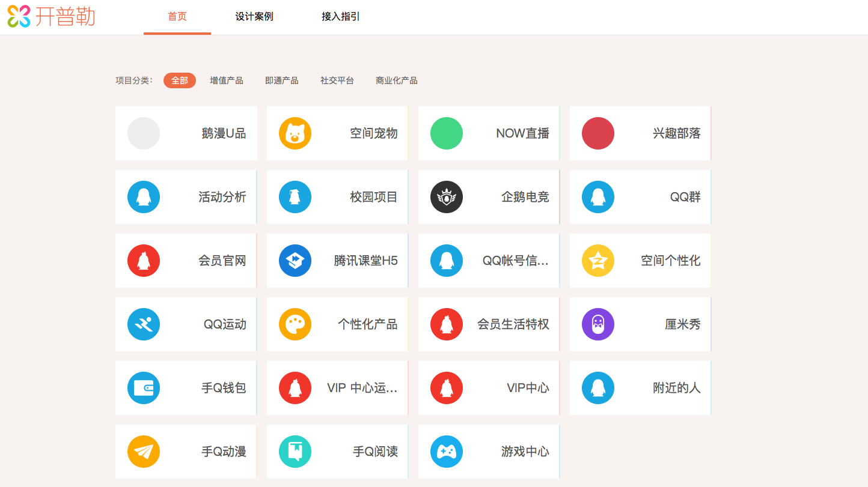Open the 厘米秀 project name

pyautogui.click(x=683, y=324)
